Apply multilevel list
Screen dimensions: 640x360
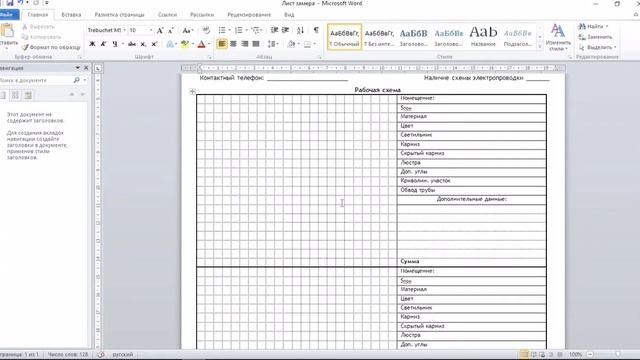click(x=256, y=30)
